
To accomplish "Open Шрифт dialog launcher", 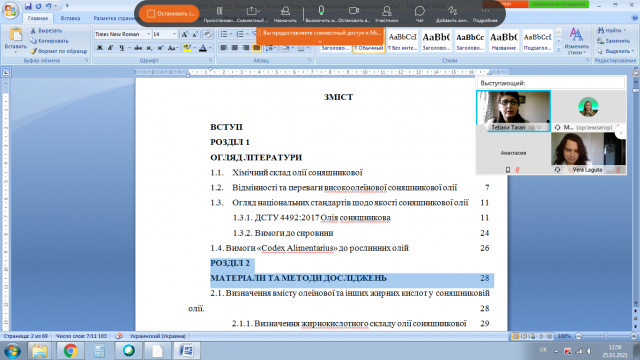I will tap(211, 60).
